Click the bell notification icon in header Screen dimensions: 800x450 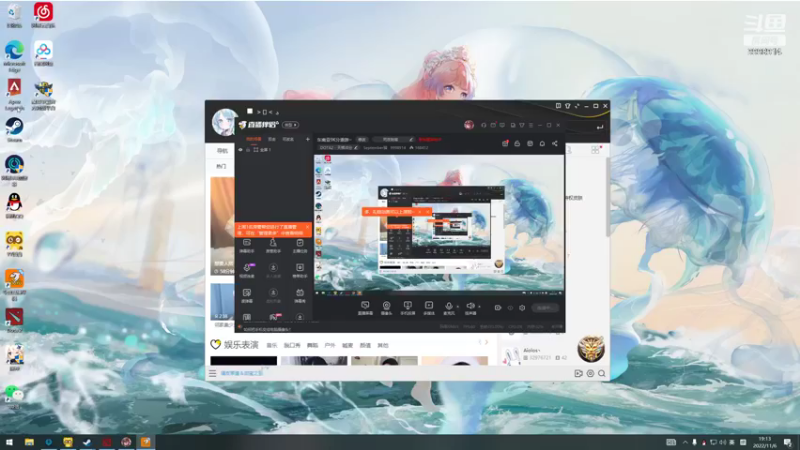[542, 143]
